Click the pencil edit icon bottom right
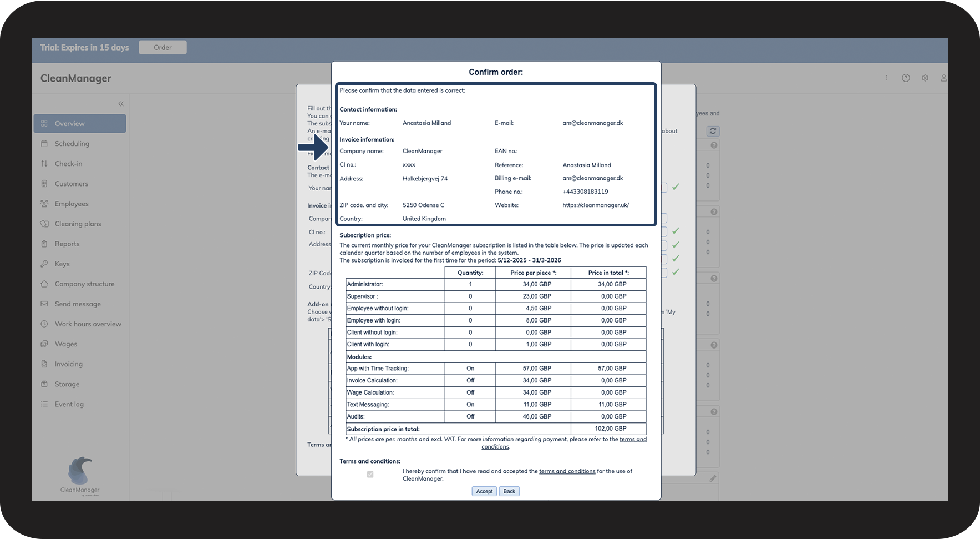 point(713,478)
